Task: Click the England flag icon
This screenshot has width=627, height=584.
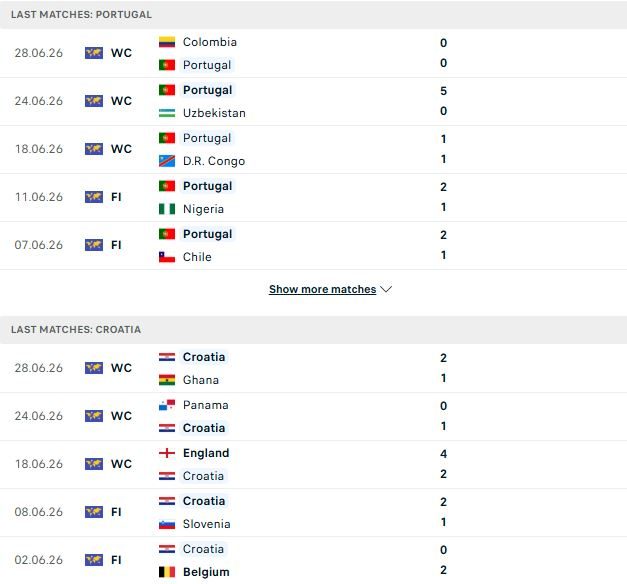Action: pyautogui.click(x=167, y=453)
